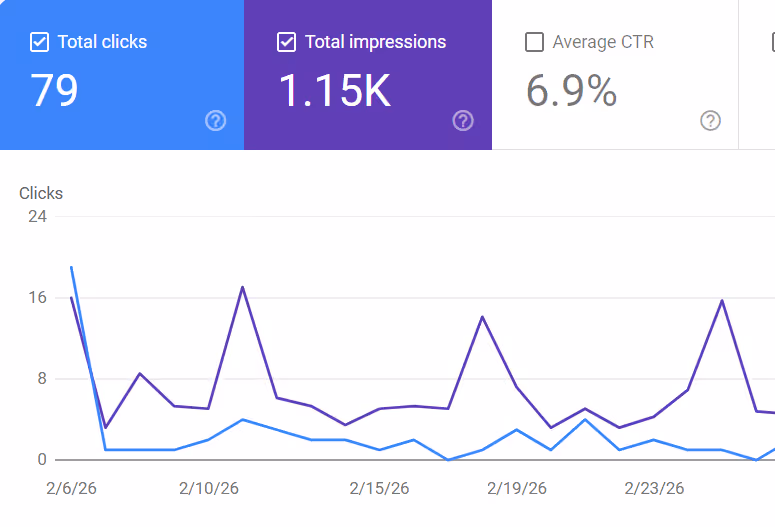The image size is (775, 527).
Task: Click the 79 total clicks value
Action: pyautogui.click(x=54, y=91)
